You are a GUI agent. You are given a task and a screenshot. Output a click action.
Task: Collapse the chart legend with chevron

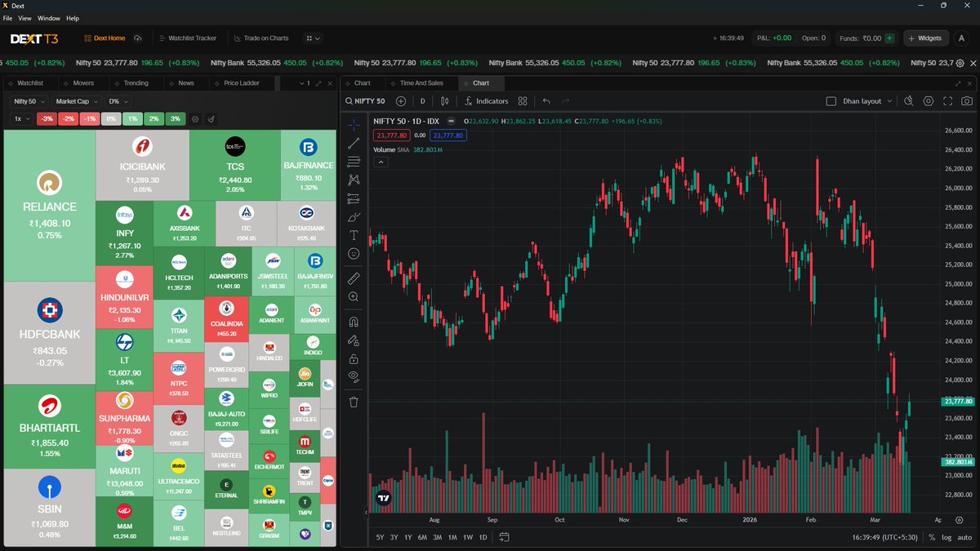click(x=381, y=162)
